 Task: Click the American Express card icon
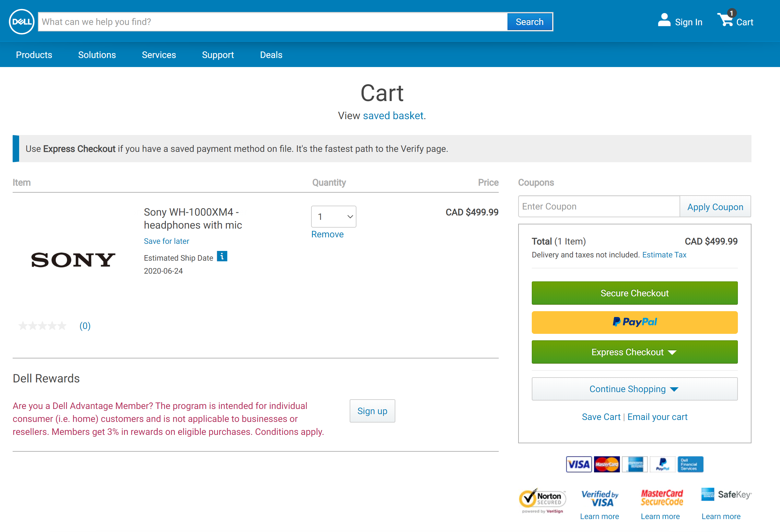tap(635, 464)
